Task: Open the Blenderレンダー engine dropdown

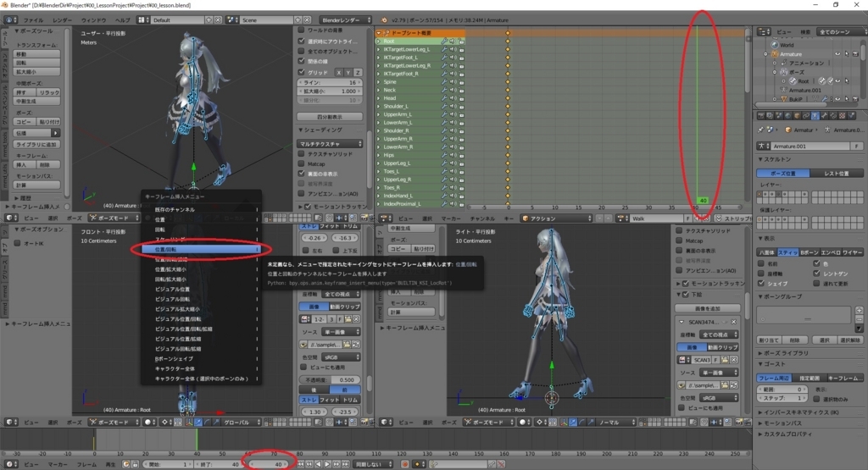Action: point(346,20)
